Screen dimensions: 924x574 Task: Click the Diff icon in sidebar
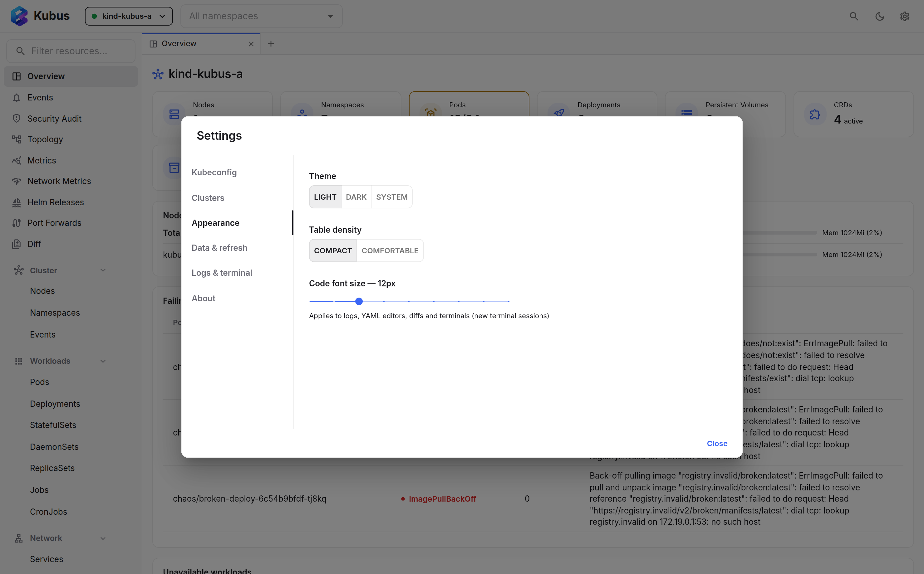16,244
